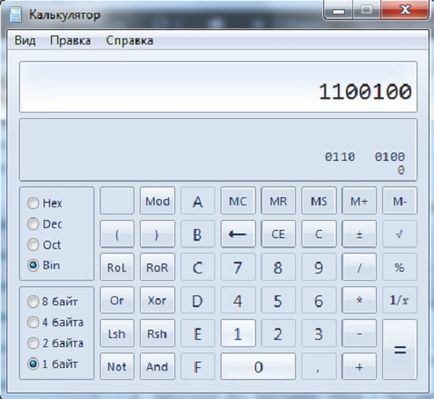
Task: Click the hex digit A button
Action: 198,201
